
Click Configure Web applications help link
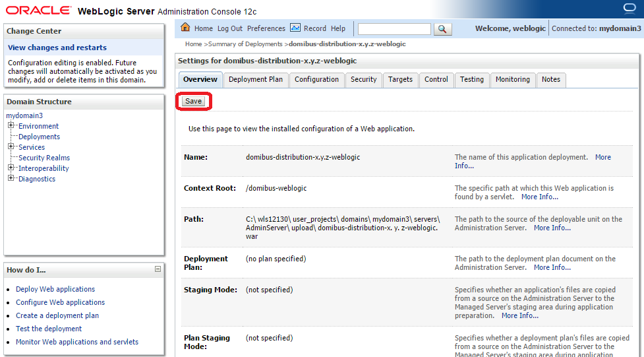[x=61, y=302]
